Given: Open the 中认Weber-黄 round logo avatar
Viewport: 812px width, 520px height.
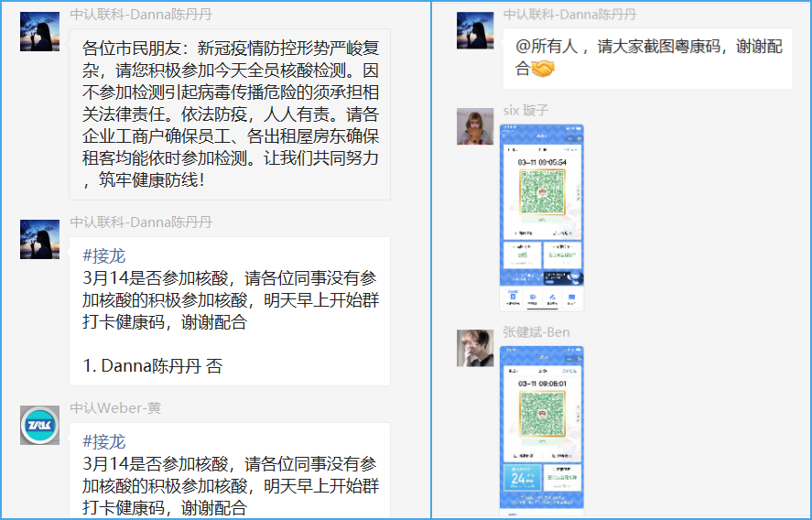Looking at the screenshot, I should [39, 426].
